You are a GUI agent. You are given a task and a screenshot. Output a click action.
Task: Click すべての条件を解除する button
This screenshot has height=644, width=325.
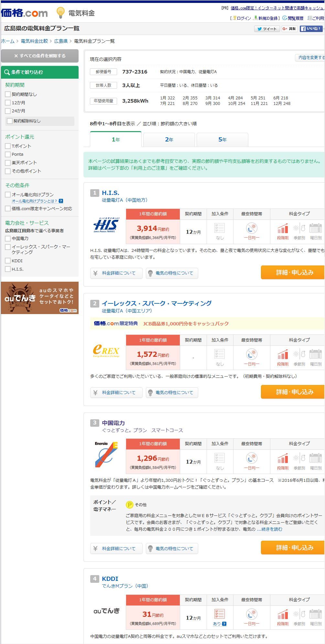40,56
